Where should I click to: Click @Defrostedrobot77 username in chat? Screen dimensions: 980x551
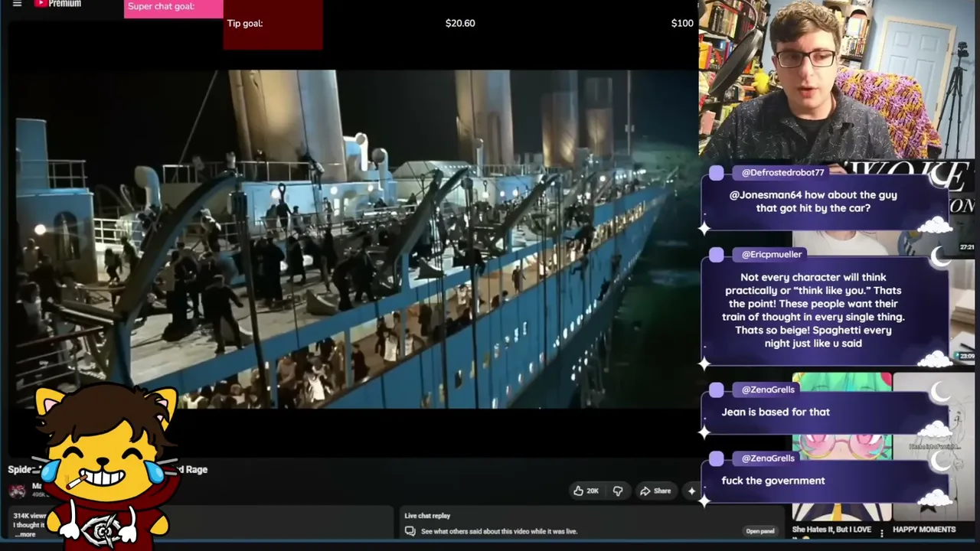[782, 173]
